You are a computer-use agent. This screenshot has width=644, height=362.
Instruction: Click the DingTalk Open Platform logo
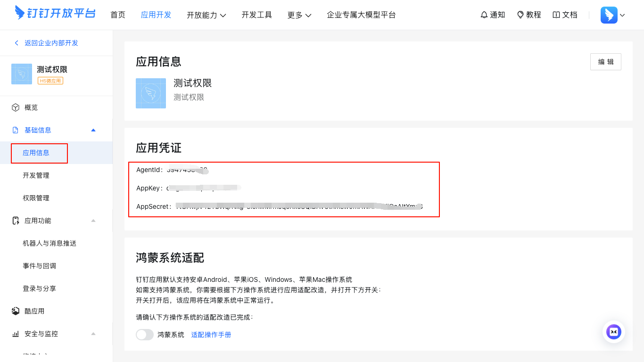[x=55, y=13]
